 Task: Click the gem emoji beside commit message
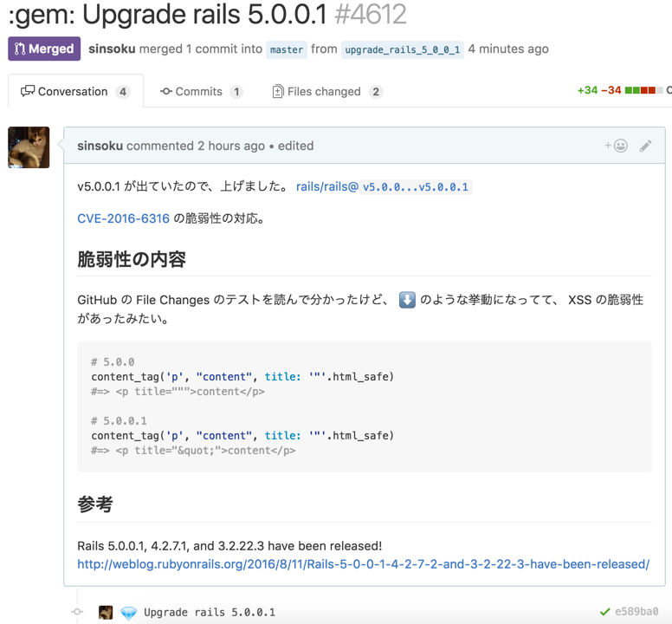pyautogui.click(x=128, y=613)
